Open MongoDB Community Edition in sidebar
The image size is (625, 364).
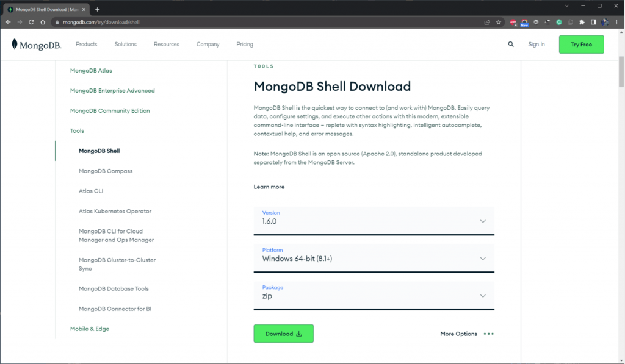click(x=110, y=111)
